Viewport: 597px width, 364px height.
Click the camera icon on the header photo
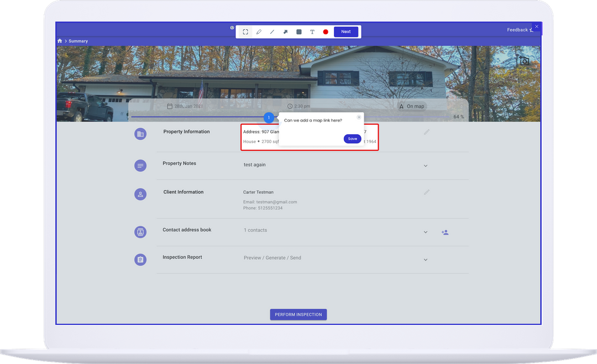[523, 61]
